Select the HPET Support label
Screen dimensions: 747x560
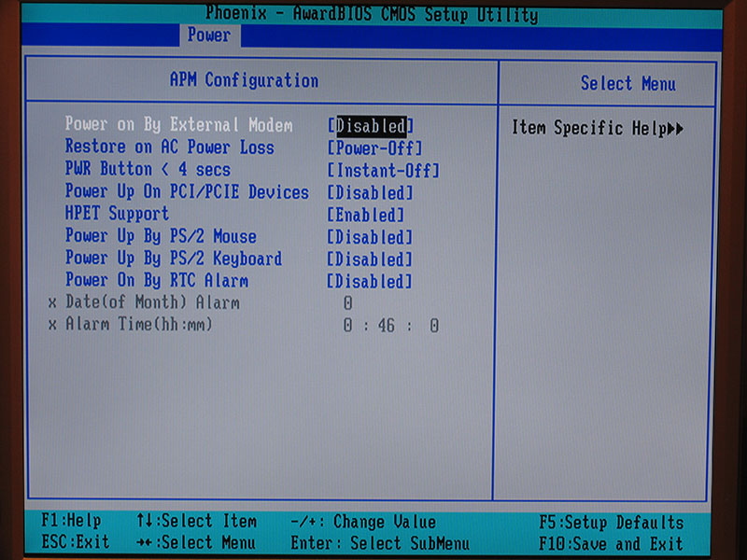click(117, 215)
